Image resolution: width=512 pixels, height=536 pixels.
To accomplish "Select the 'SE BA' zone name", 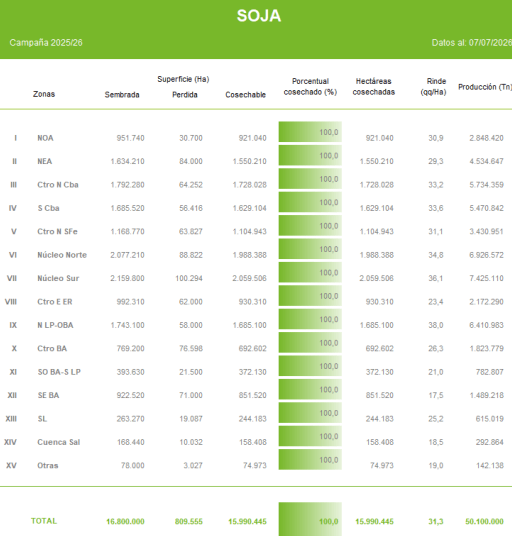I will pos(48,396).
